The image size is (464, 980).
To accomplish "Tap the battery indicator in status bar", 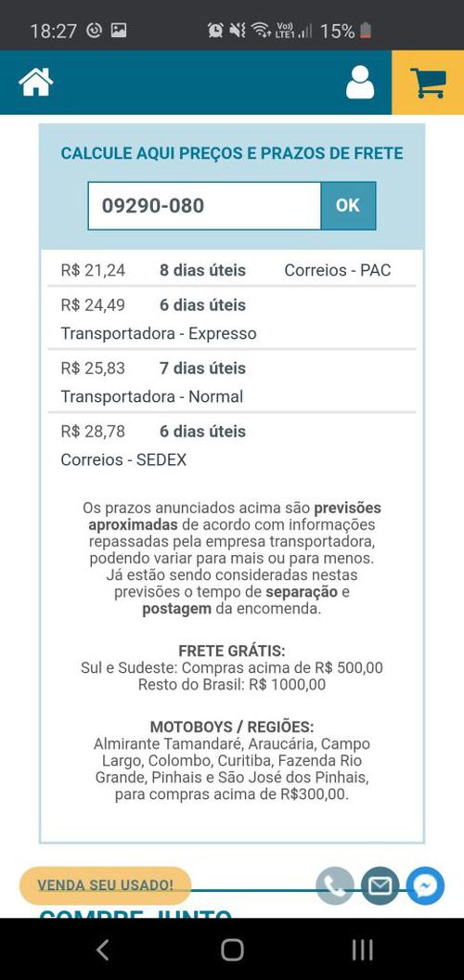I will [x=366, y=31].
